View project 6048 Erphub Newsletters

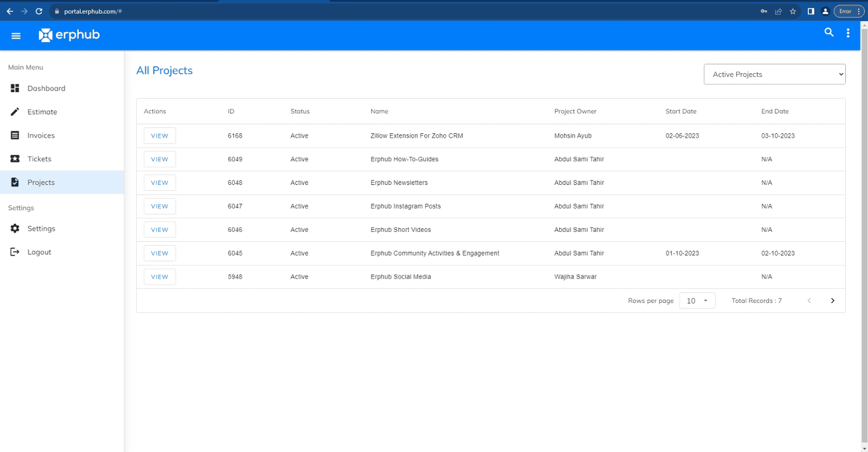[x=159, y=183]
